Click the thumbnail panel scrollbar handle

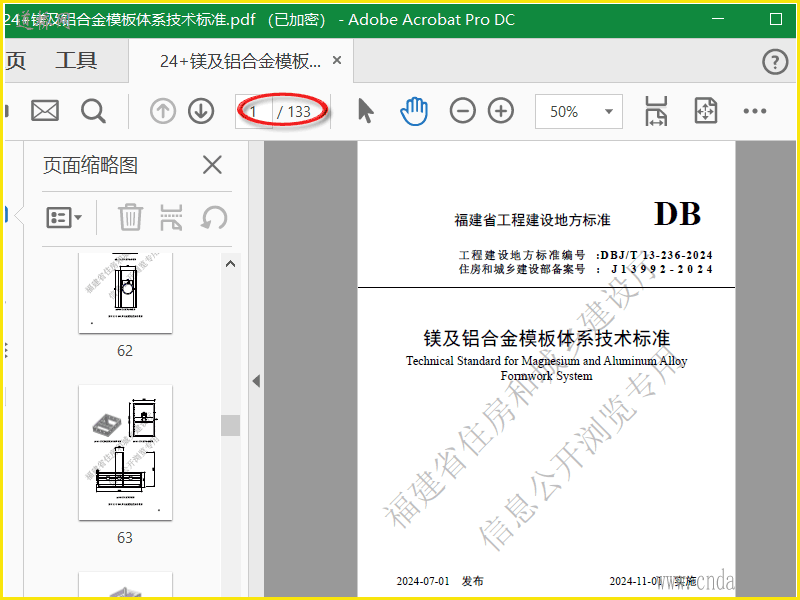click(230, 425)
